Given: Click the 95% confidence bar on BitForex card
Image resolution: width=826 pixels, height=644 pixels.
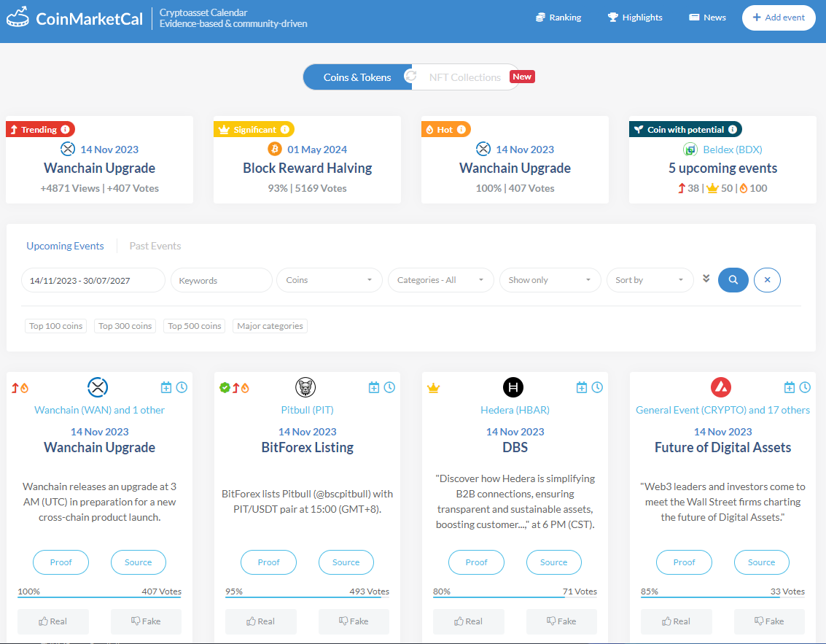Looking at the screenshot, I should [x=307, y=597].
